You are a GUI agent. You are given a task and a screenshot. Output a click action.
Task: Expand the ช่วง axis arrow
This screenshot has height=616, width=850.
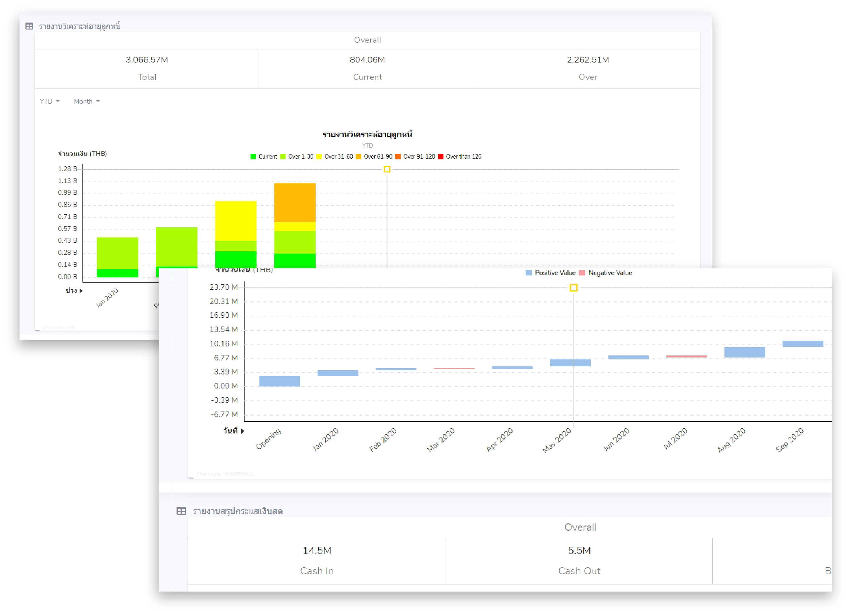[x=81, y=291]
